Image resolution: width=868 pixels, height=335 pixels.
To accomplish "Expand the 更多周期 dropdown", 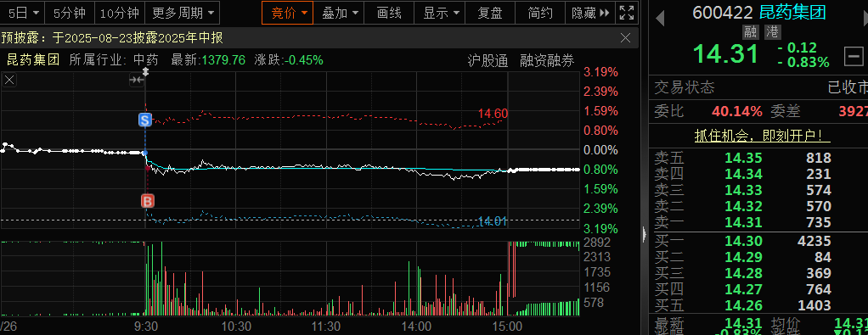I will pyautogui.click(x=182, y=12).
